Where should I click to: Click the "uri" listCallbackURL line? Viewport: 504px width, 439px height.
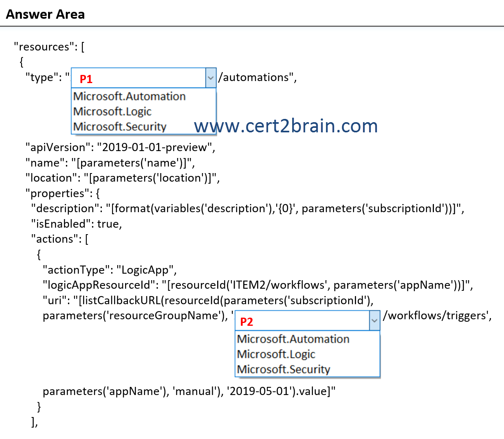click(208, 301)
